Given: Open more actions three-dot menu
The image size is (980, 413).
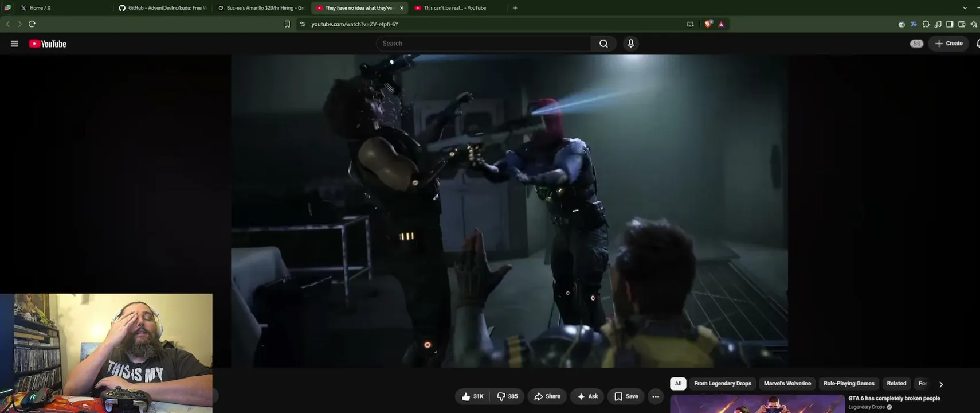Looking at the screenshot, I should (656, 396).
